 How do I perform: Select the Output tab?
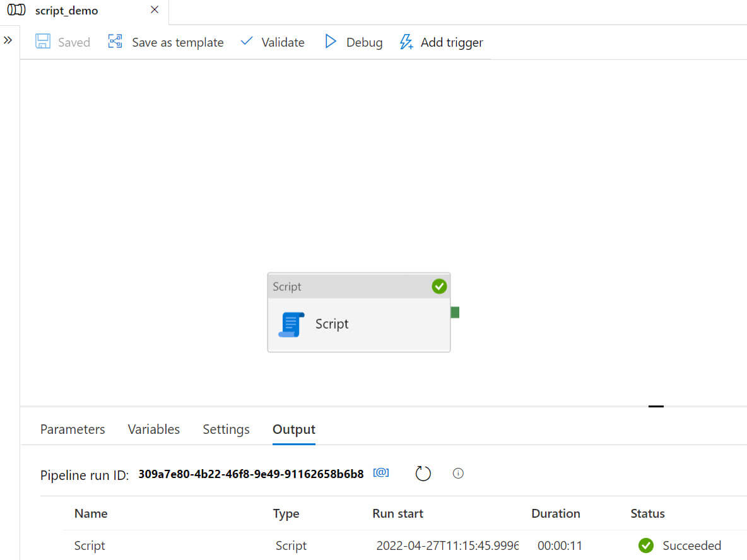coord(294,429)
